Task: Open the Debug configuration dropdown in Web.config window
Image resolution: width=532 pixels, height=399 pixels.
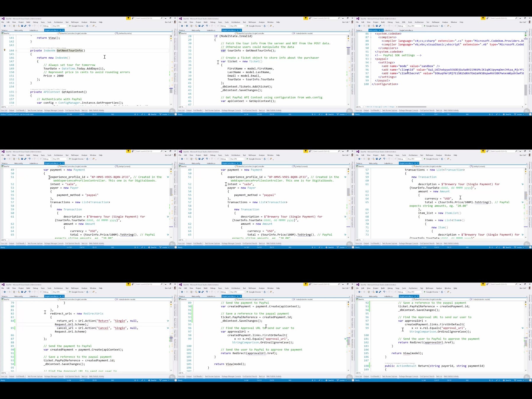Action: [402, 26]
